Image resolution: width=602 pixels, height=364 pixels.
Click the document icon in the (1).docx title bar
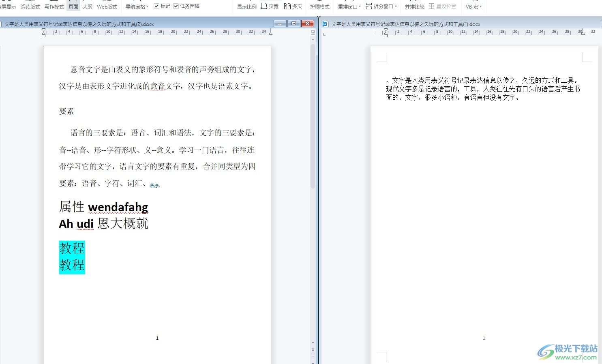pos(325,24)
